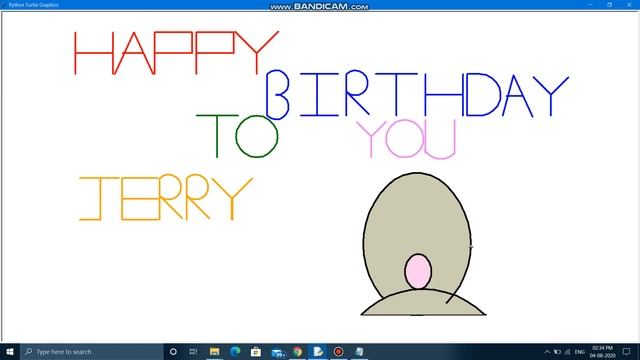640x360 pixels.
Task: Click the 'Type here to search' box
Action: (x=92, y=351)
